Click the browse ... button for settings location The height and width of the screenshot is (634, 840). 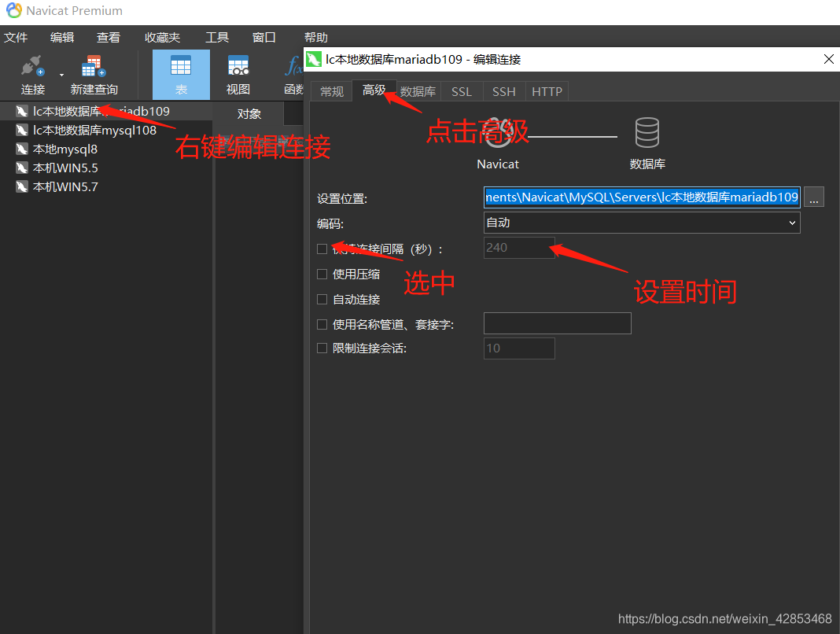[x=814, y=197]
